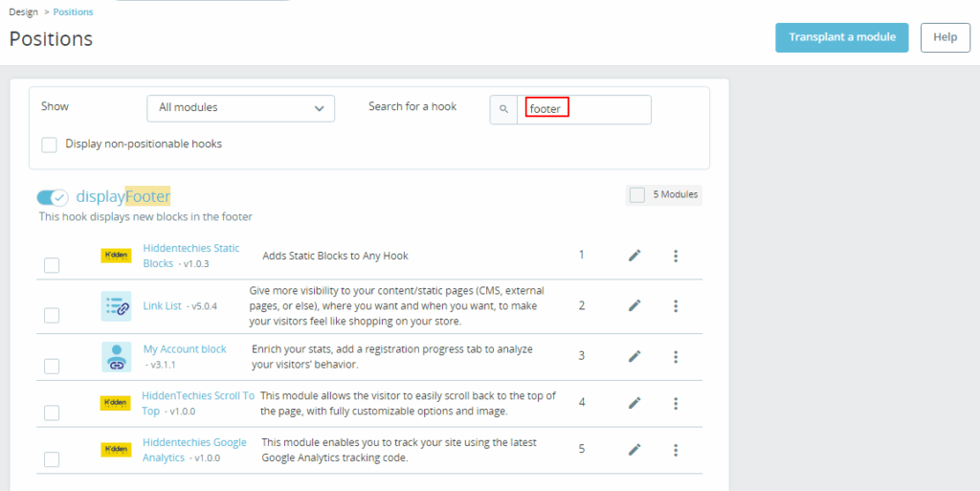Edit the Hiddentechies Static Blocks module position
This screenshot has height=491, width=980.
pyautogui.click(x=634, y=256)
